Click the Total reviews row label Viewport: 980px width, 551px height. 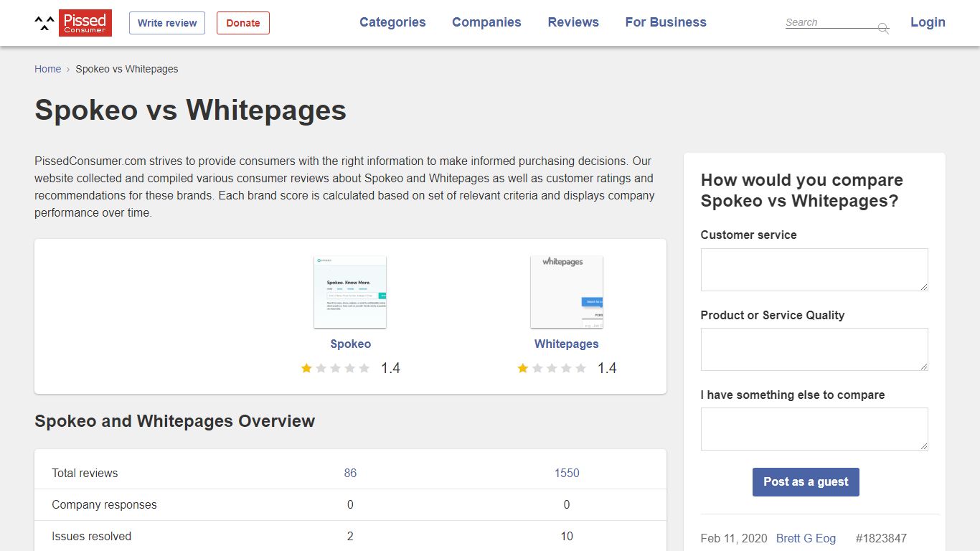click(x=85, y=473)
